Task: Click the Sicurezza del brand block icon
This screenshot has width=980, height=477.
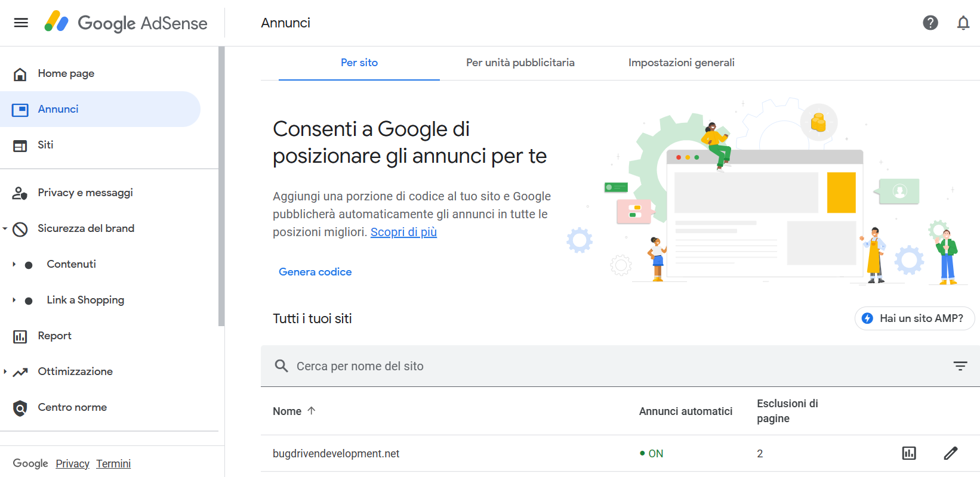Action: click(x=20, y=229)
